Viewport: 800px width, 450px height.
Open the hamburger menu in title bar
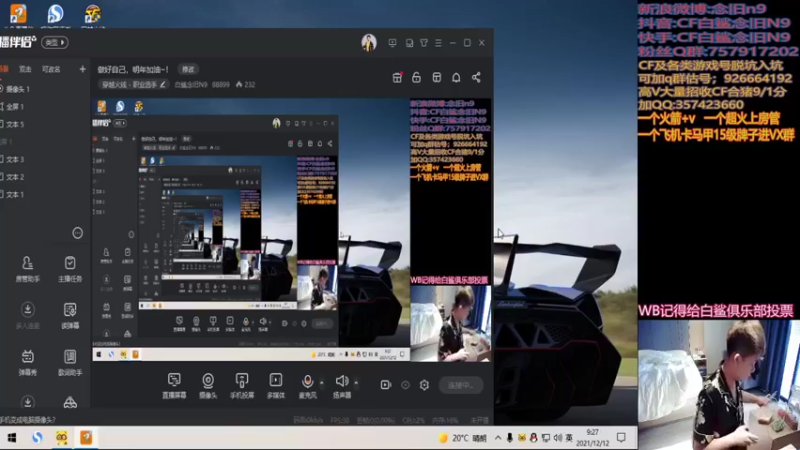[438, 43]
